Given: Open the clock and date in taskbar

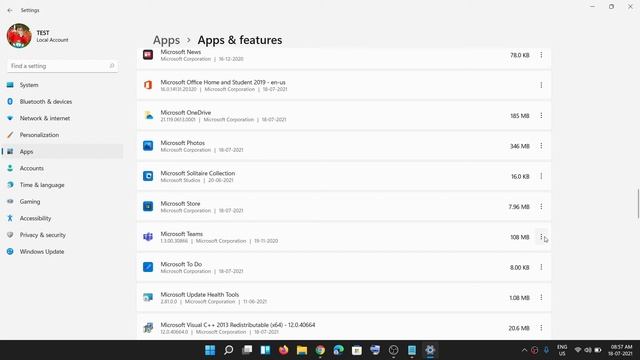Looking at the screenshot, I should 621,350.
